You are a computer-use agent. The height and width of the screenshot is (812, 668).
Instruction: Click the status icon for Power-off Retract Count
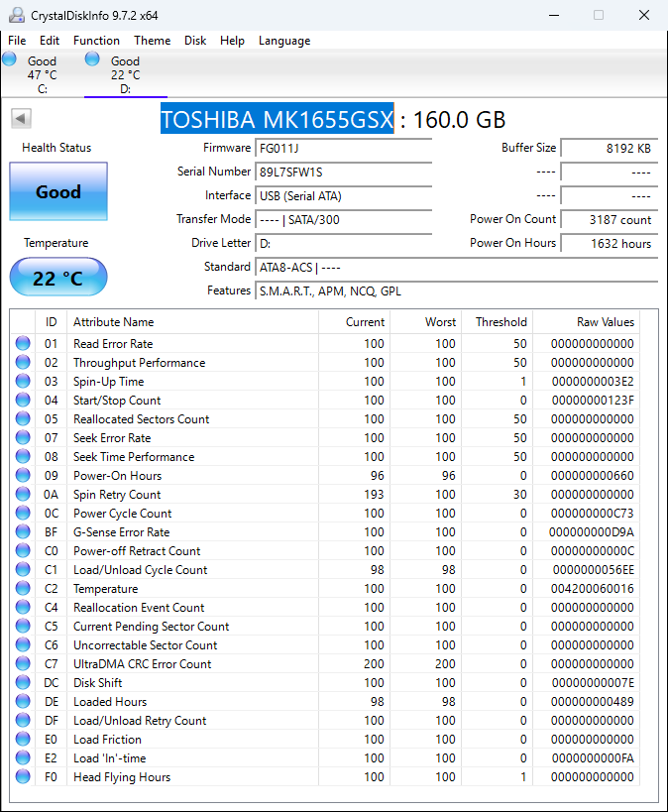pos(23,550)
